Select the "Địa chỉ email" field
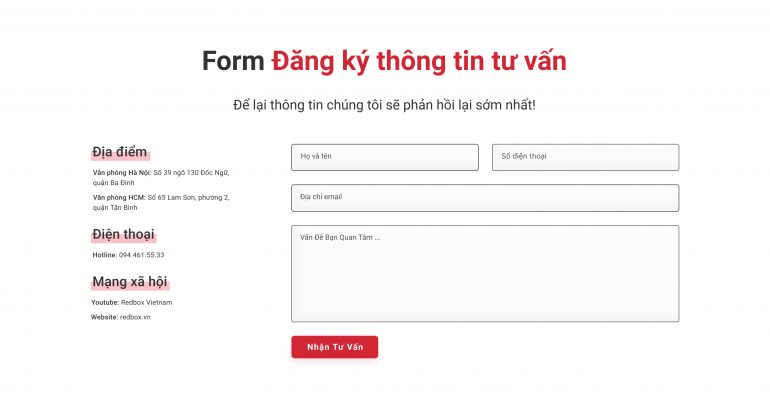The image size is (770, 395). pyautogui.click(x=485, y=198)
